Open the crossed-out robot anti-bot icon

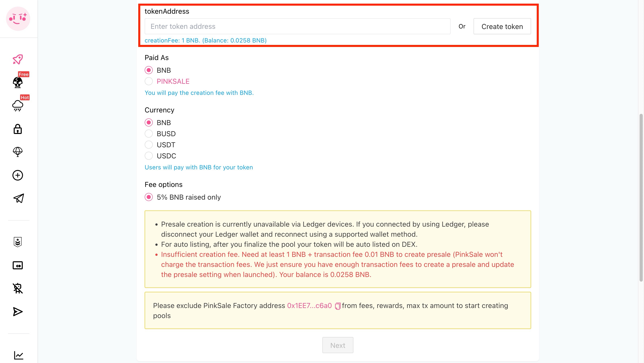[x=18, y=288]
